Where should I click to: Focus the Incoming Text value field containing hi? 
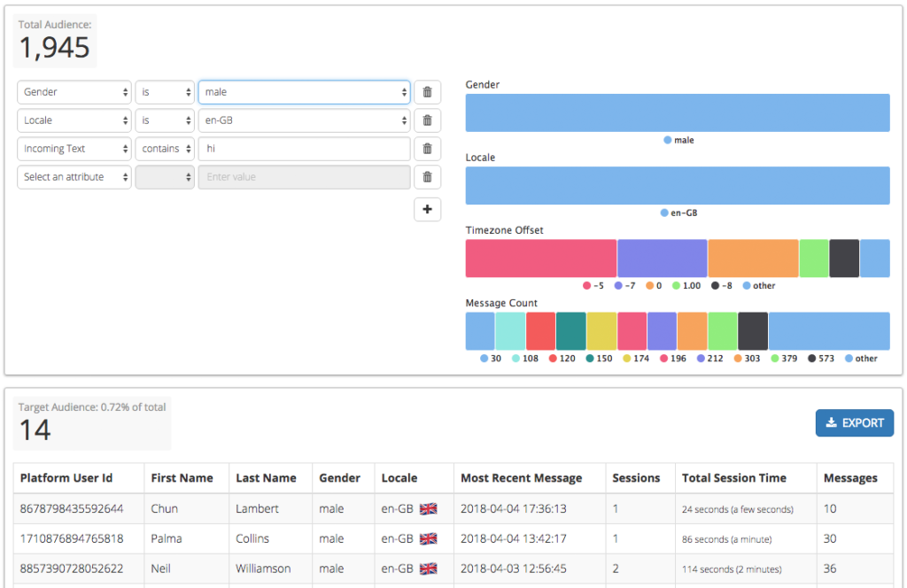305,149
